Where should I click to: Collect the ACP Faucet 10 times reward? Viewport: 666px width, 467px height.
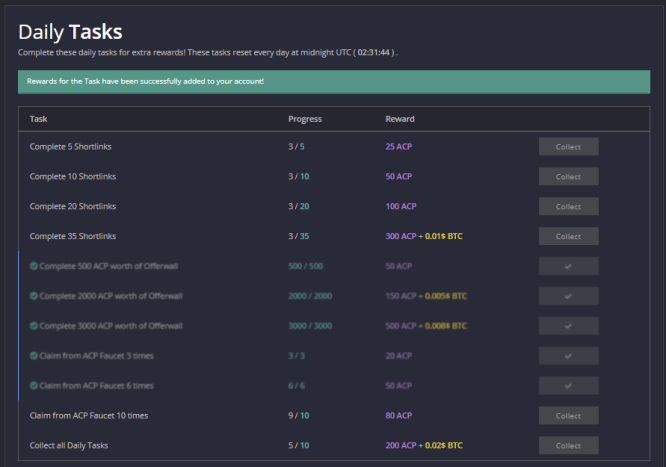[568, 416]
